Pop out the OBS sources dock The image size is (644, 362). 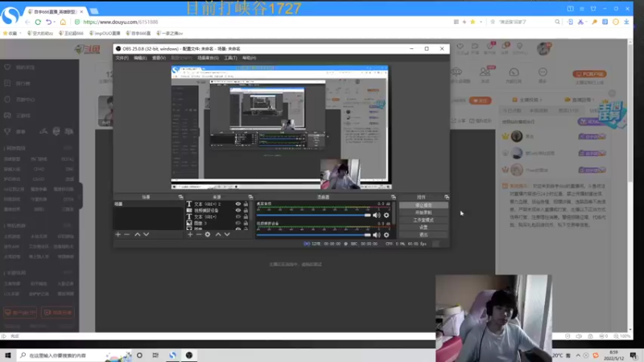(x=250, y=197)
